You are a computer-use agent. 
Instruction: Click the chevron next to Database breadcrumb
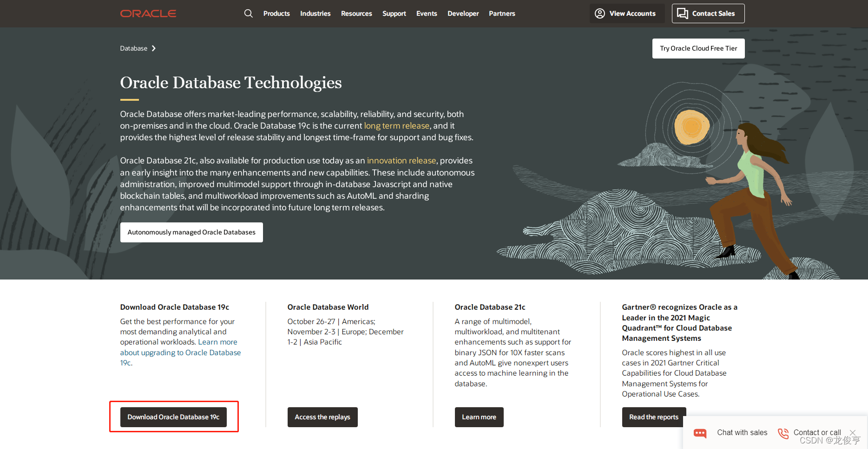[x=154, y=48]
